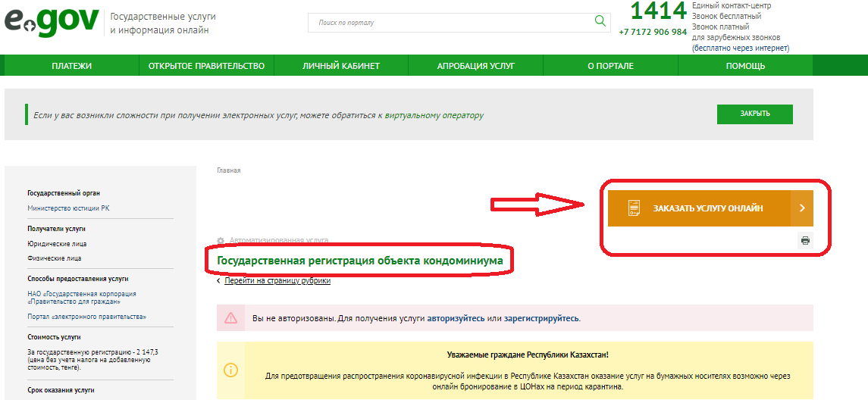Open the Апробация услуг menu
Viewport: 868px width, 400px height.
(476, 66)
